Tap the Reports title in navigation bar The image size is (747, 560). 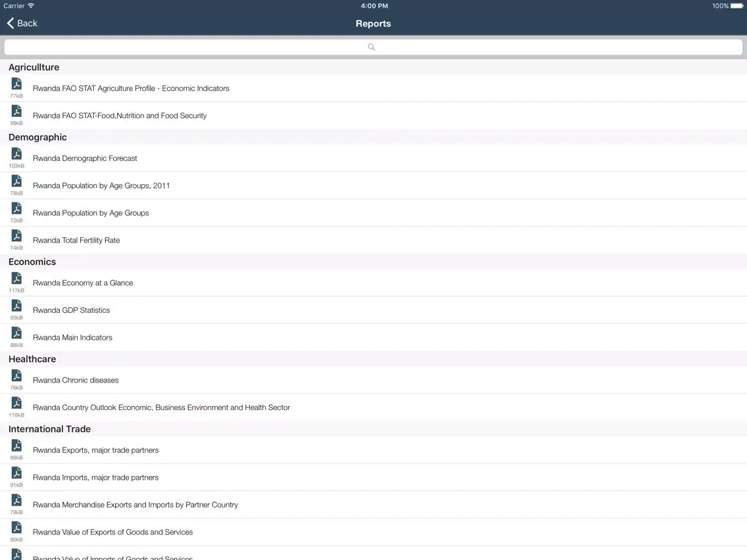click(373, 24)
